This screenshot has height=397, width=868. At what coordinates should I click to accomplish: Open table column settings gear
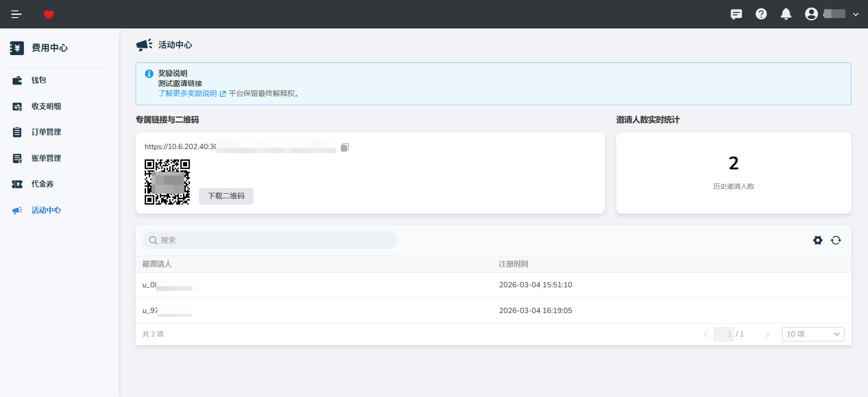(x=817, y=240)
